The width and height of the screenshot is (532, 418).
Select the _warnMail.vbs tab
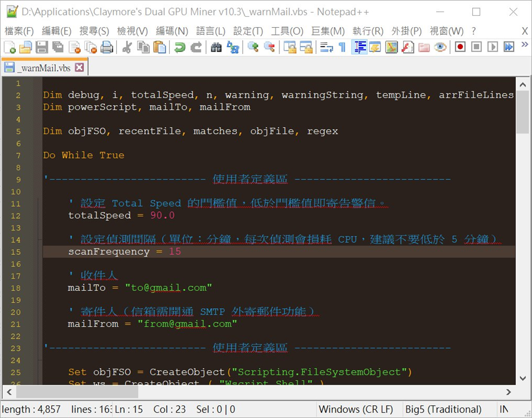45,67
